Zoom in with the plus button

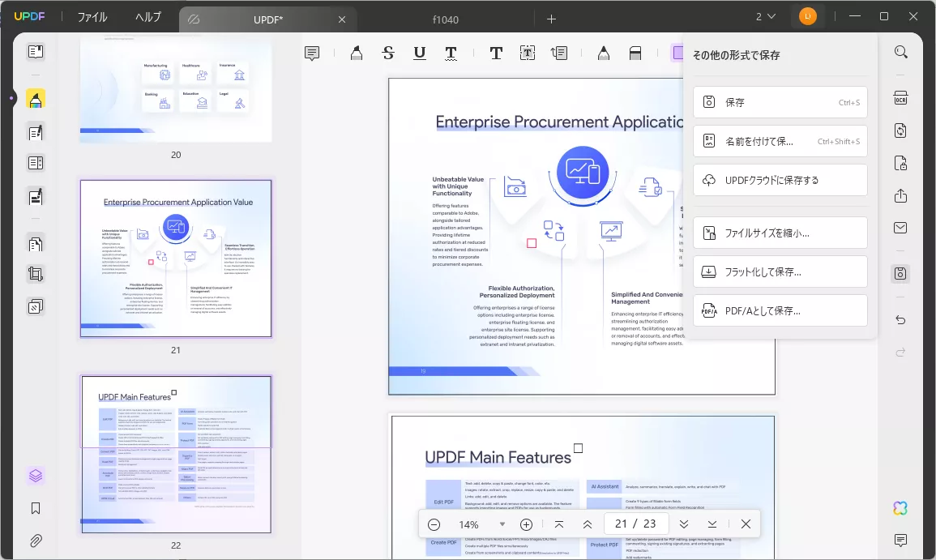pos(526,525)
